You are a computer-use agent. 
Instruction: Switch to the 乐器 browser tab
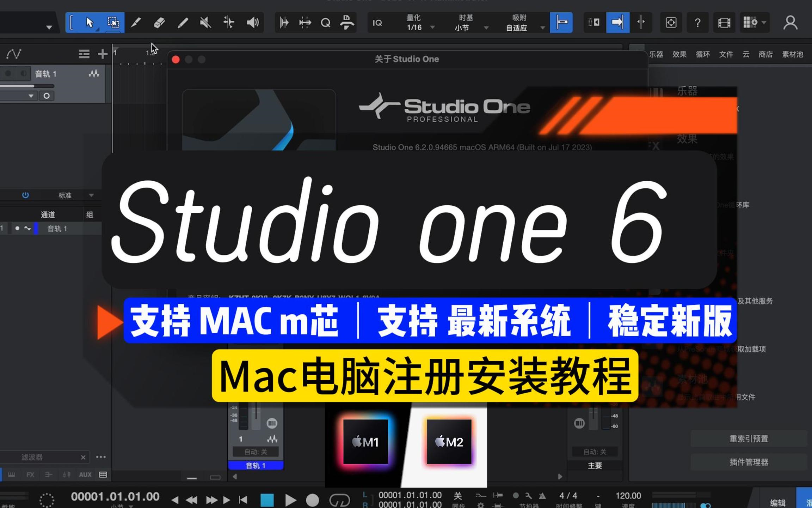tap(656, 54)
